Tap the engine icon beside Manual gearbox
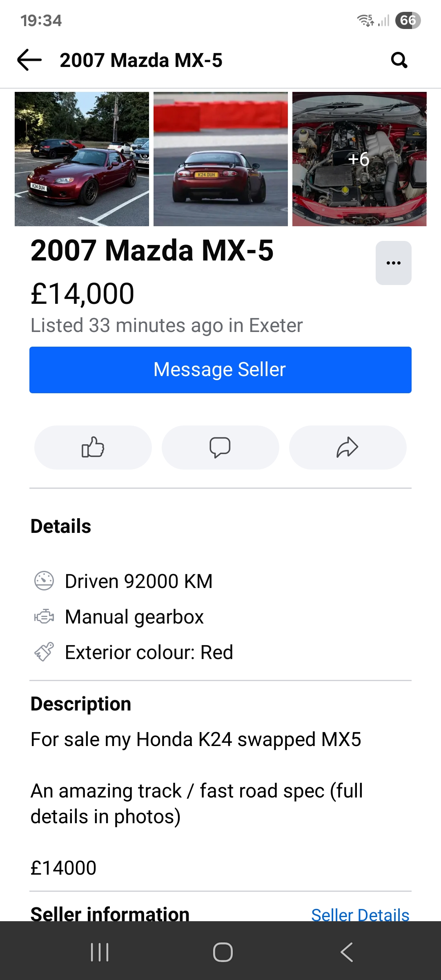 point(44,617)
